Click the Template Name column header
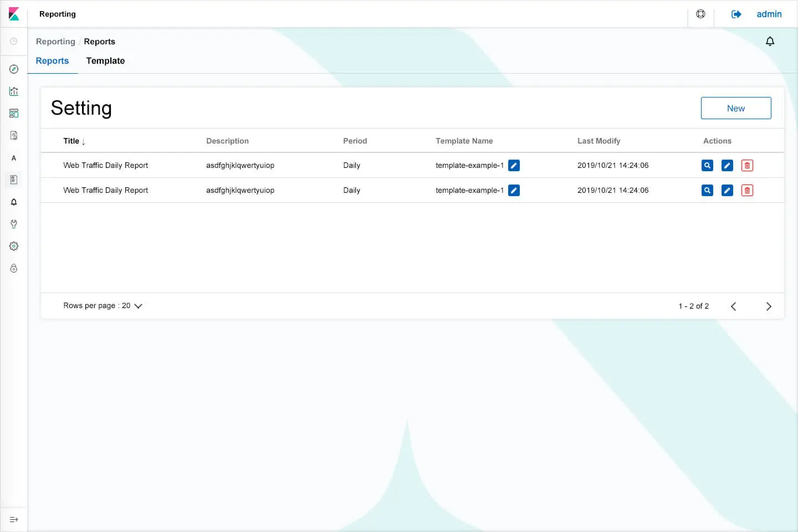 click(464, 141)
